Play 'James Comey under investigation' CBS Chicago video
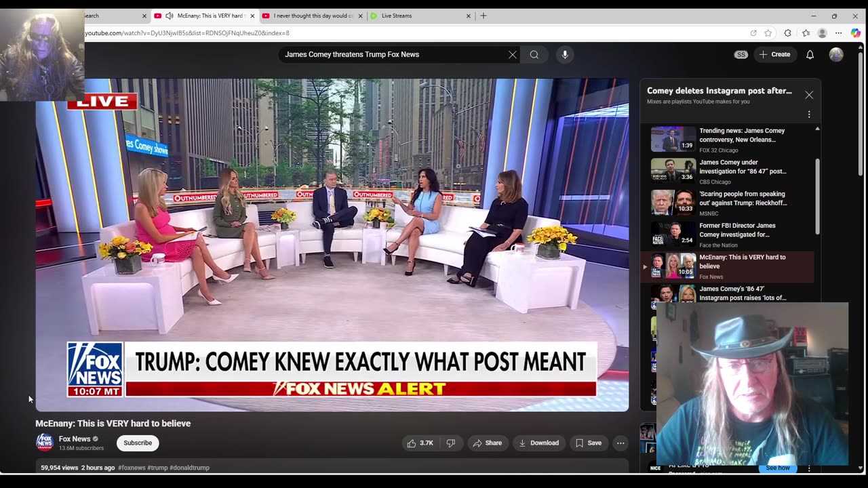 (732, 171)
